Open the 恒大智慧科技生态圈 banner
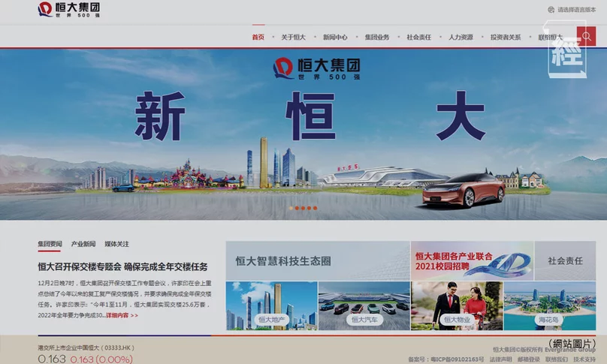 click(x=318, y=260)
